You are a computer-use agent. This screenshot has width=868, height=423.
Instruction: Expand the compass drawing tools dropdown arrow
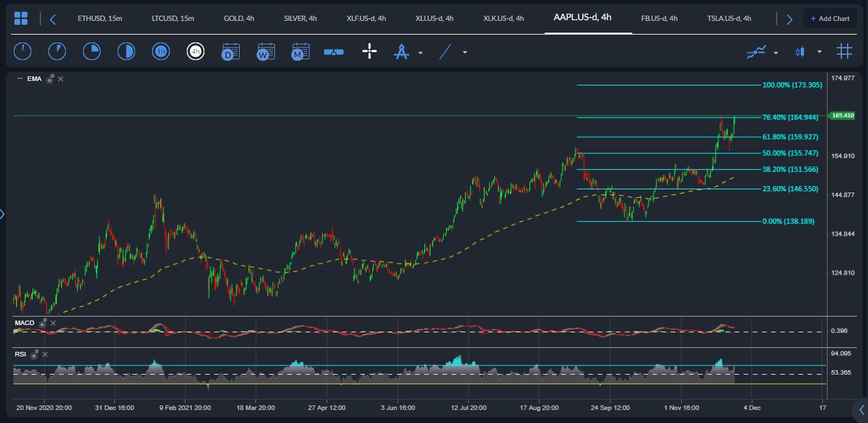(421, 52)
